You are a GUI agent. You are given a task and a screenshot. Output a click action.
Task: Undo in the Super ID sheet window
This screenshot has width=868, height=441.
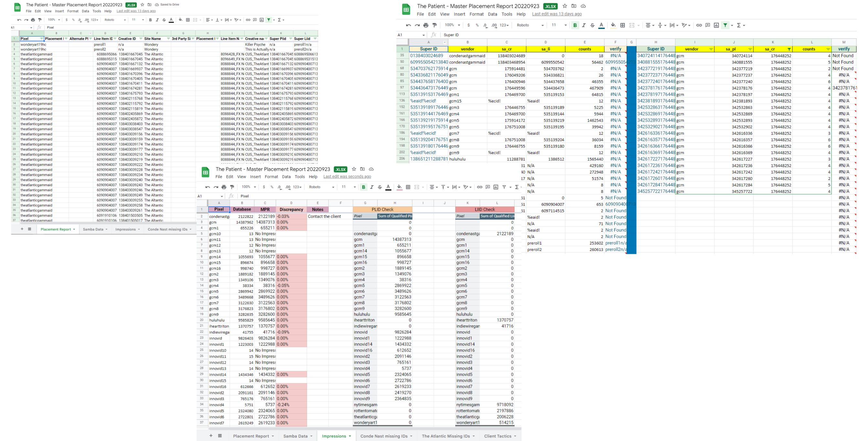408,25
